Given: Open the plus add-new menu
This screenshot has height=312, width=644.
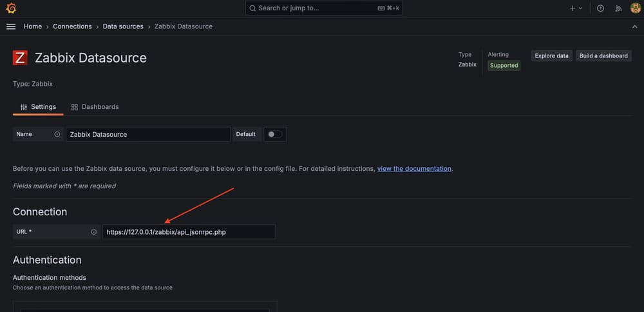Looking at the screenshot, I should [576, 8].
